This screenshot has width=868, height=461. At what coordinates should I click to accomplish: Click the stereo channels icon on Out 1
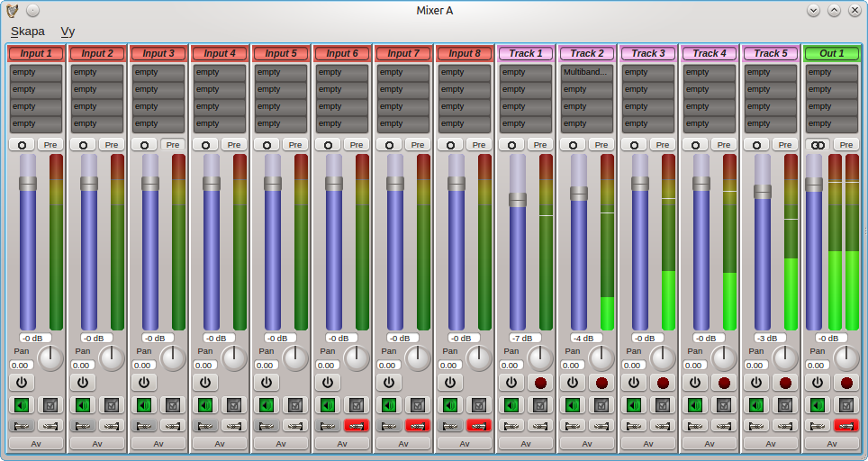(818, 144)
